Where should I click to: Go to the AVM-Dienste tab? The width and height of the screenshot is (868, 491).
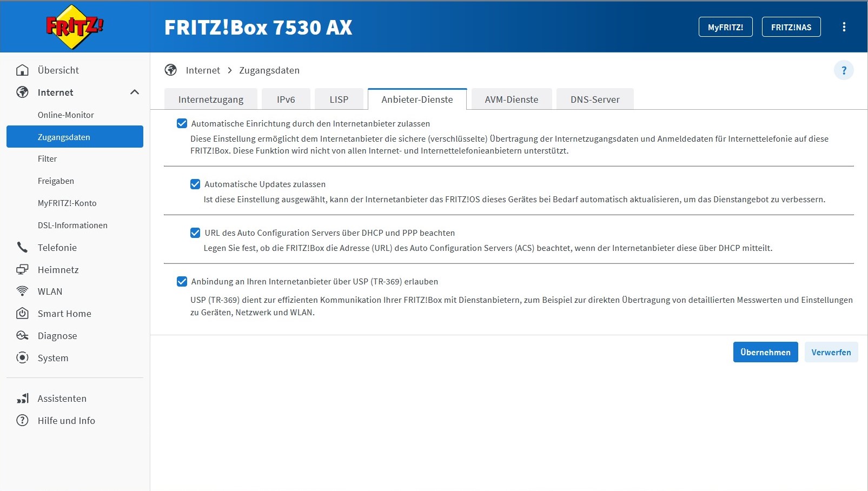tap(512, 99)
